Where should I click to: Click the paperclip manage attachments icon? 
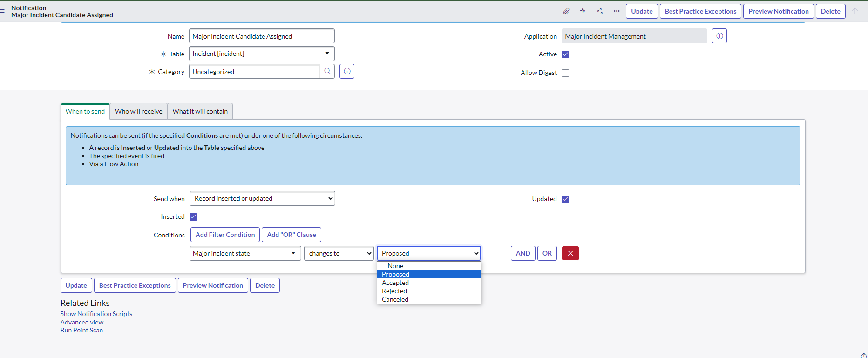coord(566,11)
